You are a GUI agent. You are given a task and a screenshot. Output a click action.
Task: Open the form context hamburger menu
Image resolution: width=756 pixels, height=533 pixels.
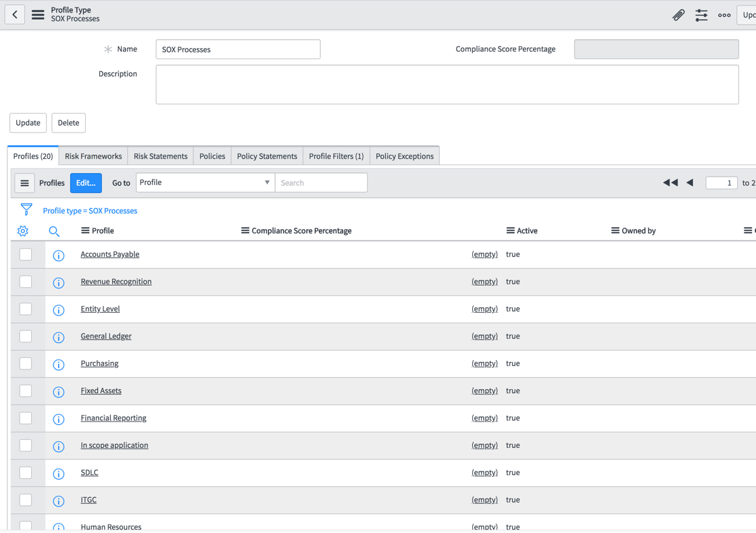coord(38,14)
